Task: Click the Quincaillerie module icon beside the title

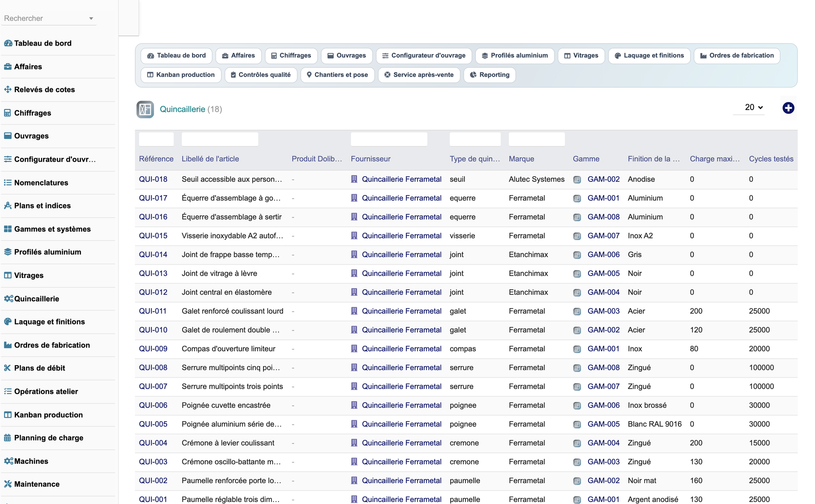Action: coord(145,109)
